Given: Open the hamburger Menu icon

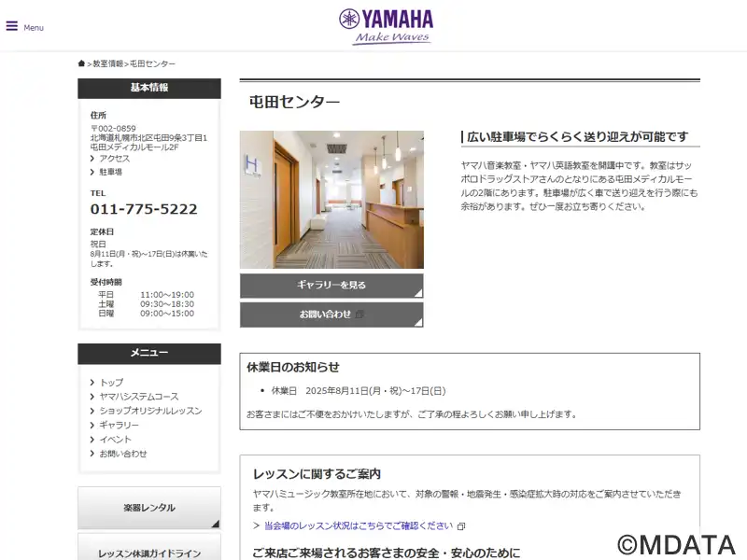Looking at the screenshot, I should [x=12, y=27].
